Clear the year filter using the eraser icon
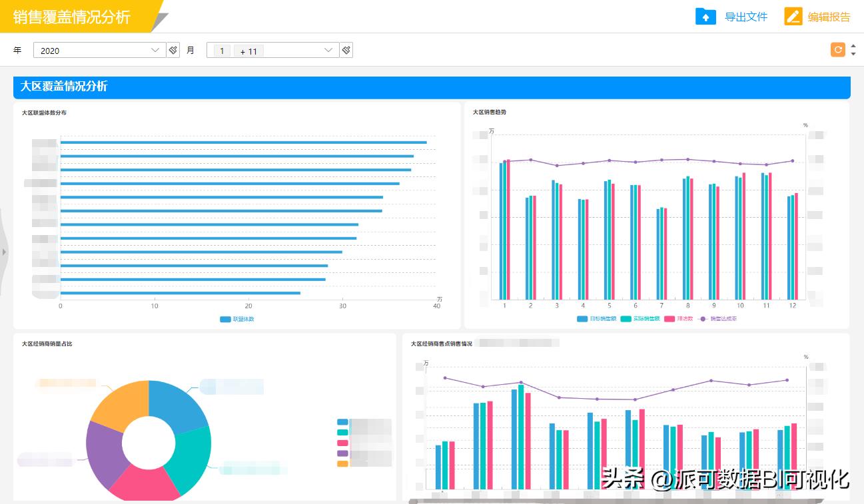This screenshot has width=864, height=504. pyautogui.click(x=173, y=49)
